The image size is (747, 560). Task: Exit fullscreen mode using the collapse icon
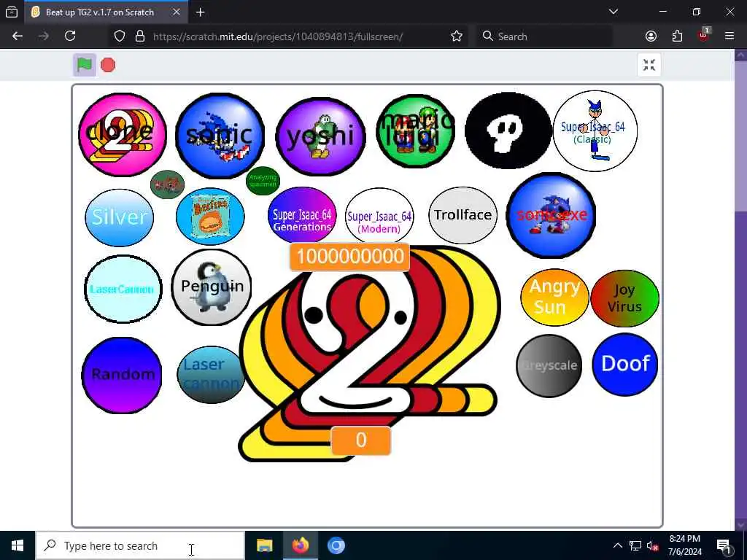click(x=649, y=65)
